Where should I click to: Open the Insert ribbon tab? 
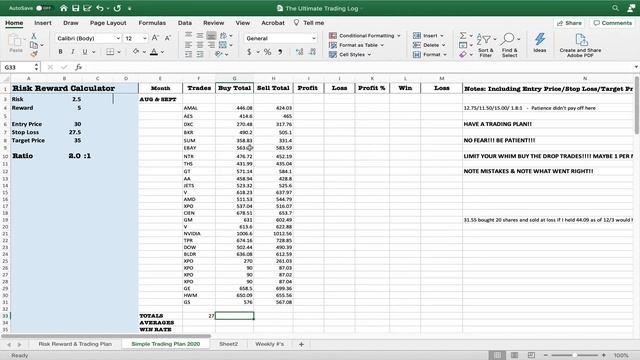pos(43,23)
